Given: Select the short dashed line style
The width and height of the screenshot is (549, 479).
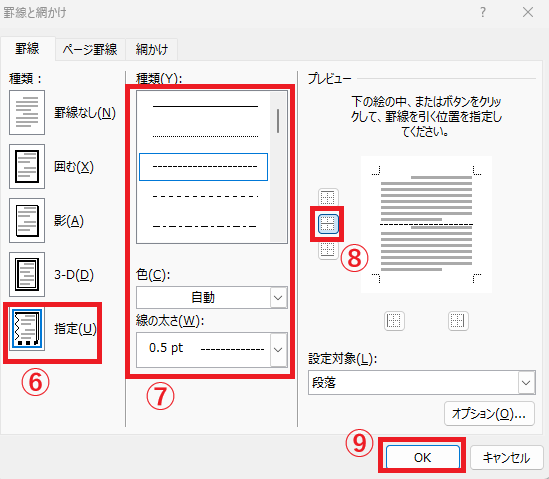Looking at the screenshot, I should click(x=203, y=167).
